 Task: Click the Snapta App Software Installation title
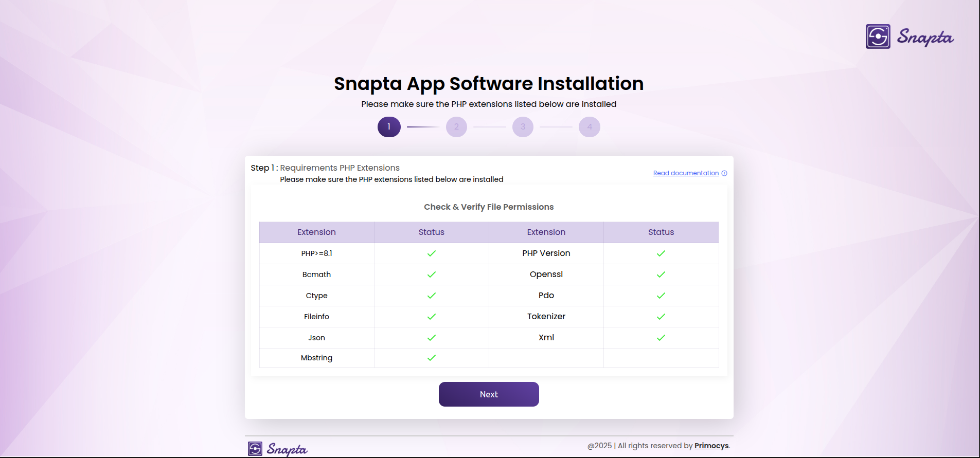[x=489, y=84]
